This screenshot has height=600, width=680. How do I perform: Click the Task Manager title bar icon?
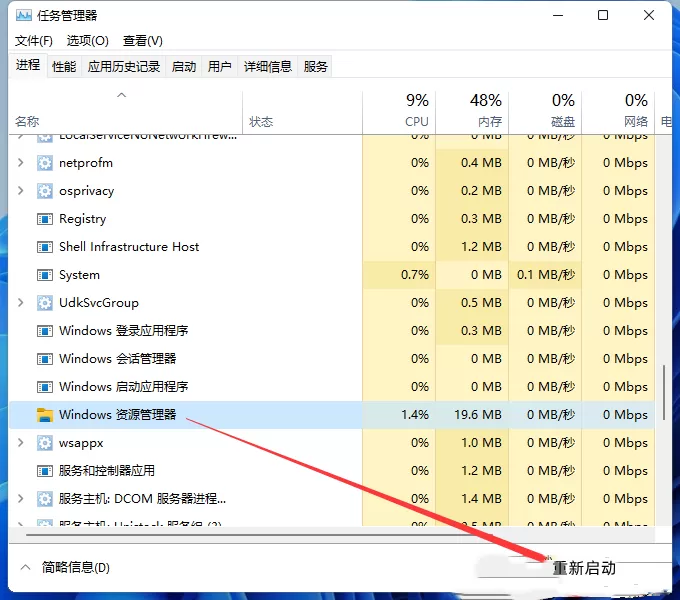point(23,16)
